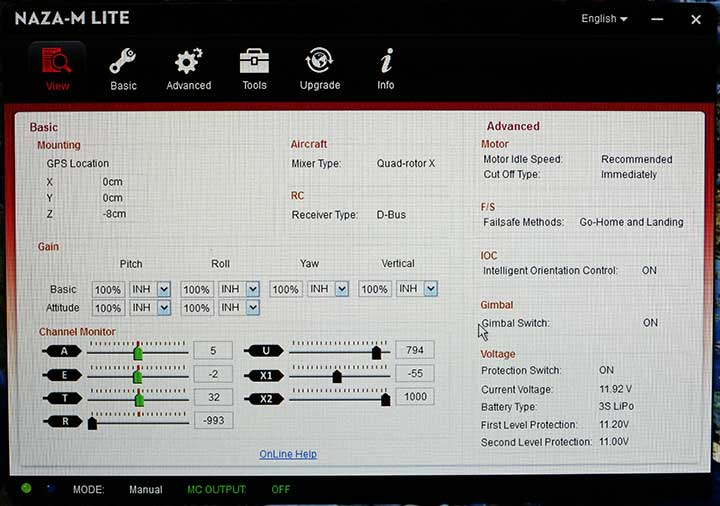This screenshot has width=720, height=506.
Task: Click the channel U label badge
Action: (264, 351)
